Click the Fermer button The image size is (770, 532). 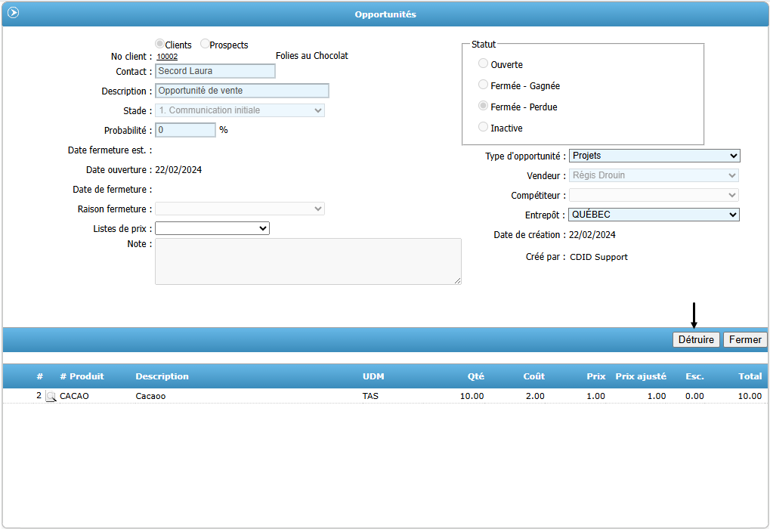click(x=744, y=340)
